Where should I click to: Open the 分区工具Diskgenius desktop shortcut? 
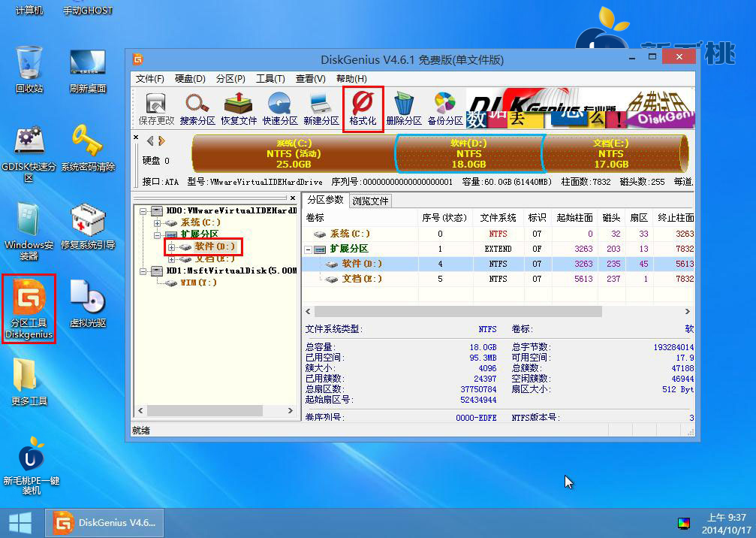(29, 308)
